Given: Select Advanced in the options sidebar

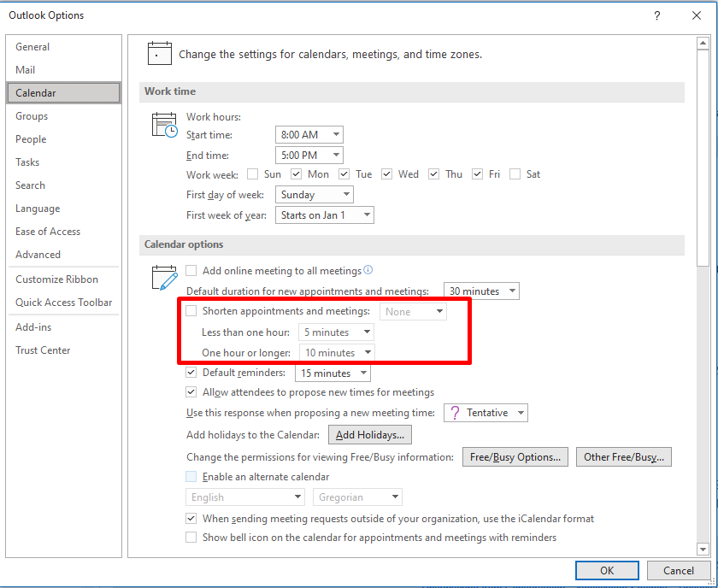Looking at the screenshot, I should (x=63, y=254).
